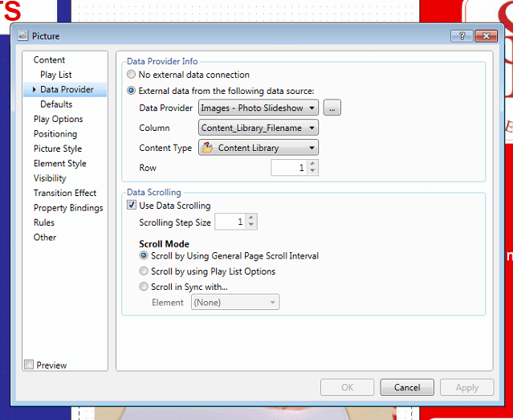
Task: Click the ellipsis browse data provider button
Action: 332,108
